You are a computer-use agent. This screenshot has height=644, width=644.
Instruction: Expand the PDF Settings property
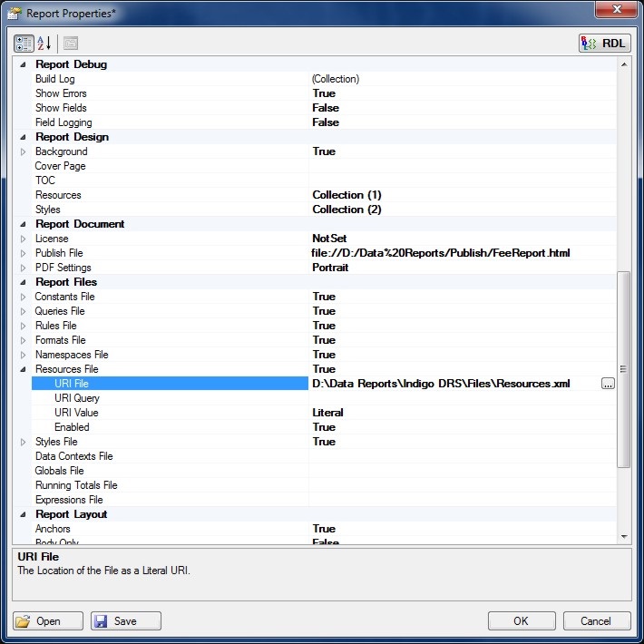(x=23, y=268)
